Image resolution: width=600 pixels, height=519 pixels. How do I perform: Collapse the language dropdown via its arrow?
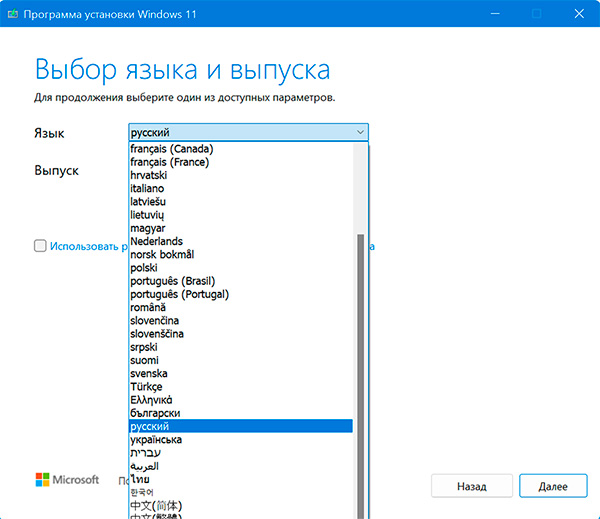(x=360, y=132)
